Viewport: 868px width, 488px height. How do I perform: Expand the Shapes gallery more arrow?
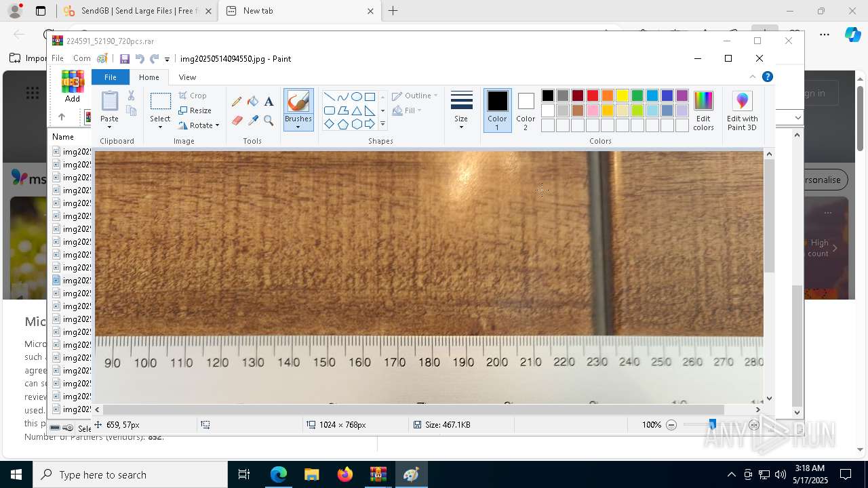pyautogui.click(x=382, y=124)
